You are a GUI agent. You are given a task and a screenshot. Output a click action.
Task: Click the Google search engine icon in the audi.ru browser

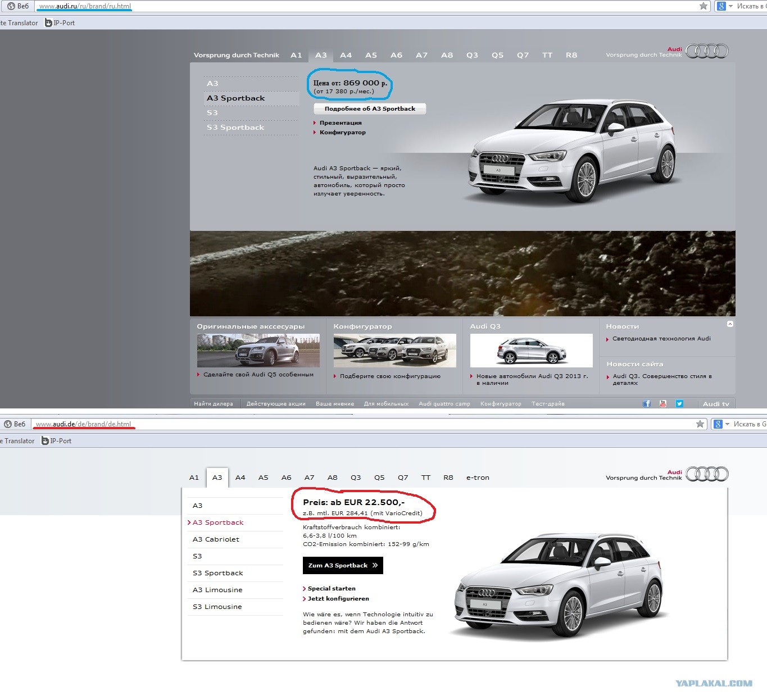(721, 6)
